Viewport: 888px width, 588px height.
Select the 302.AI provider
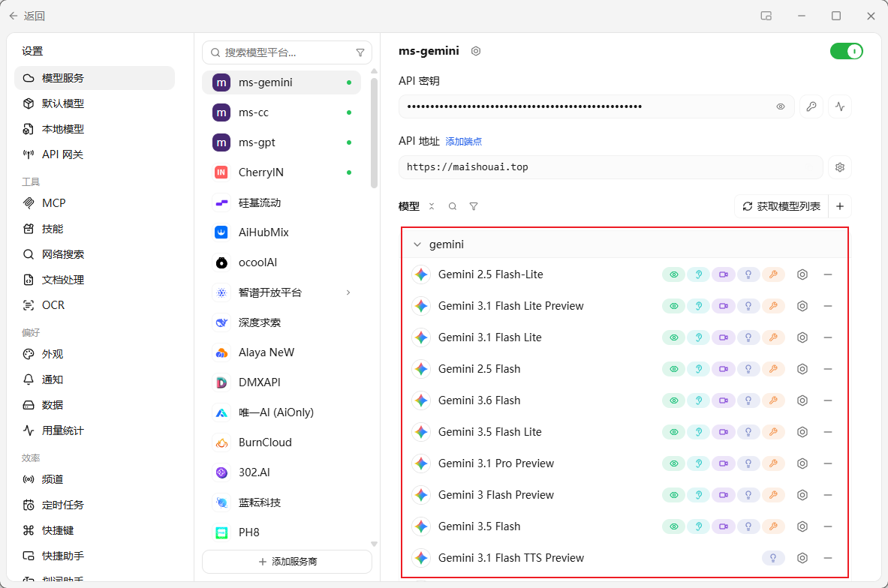coord(281,472)
